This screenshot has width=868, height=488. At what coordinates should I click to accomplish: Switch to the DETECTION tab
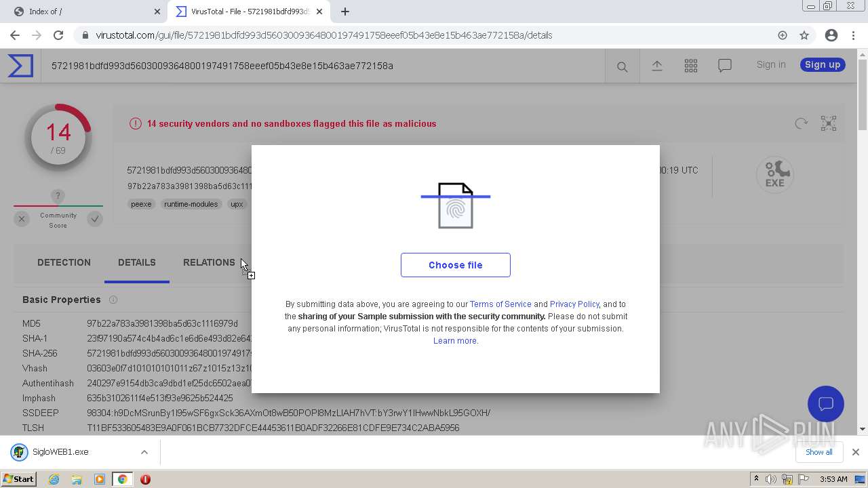click(64, 262)
